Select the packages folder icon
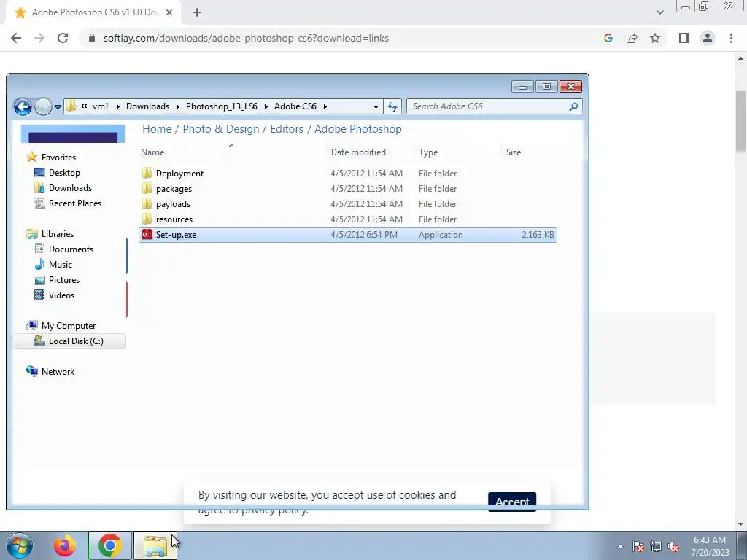 click(x=147, y=188)
